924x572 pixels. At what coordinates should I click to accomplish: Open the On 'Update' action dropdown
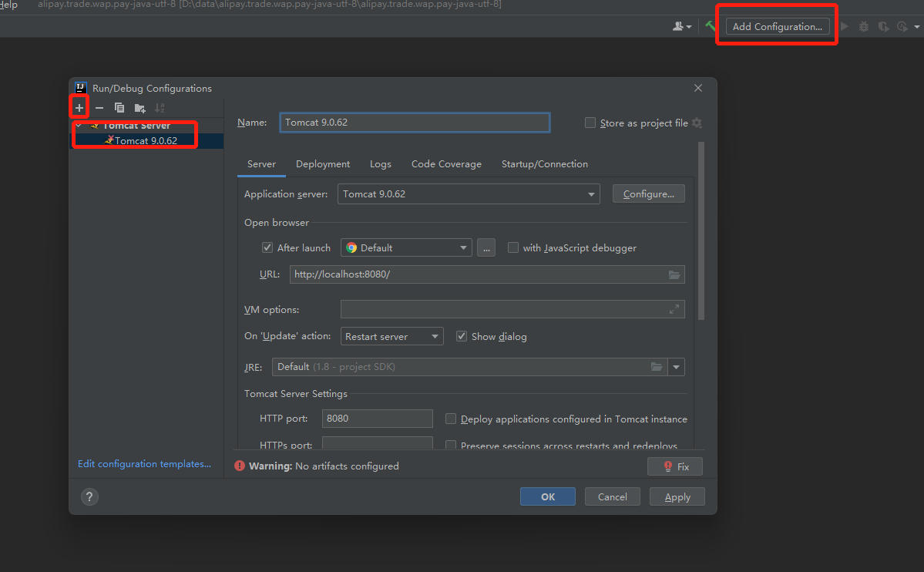pyautogui.click(x=392, y=336)
